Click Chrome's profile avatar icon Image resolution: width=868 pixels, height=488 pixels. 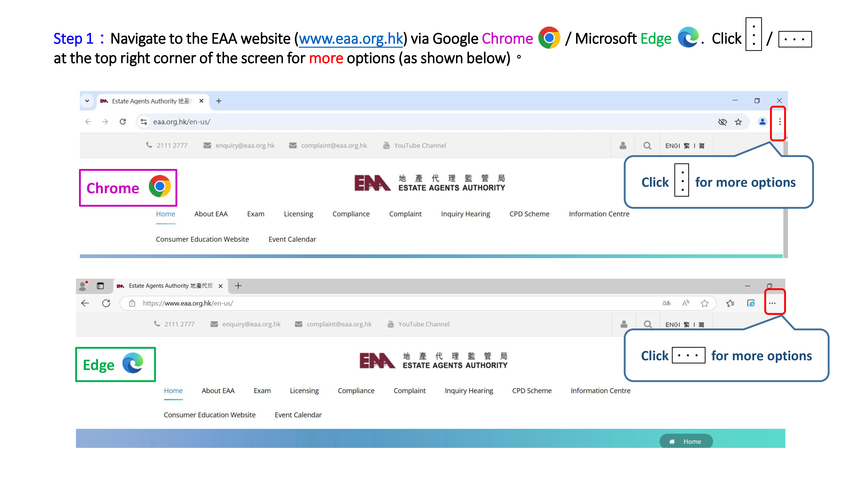pos(762,122)
